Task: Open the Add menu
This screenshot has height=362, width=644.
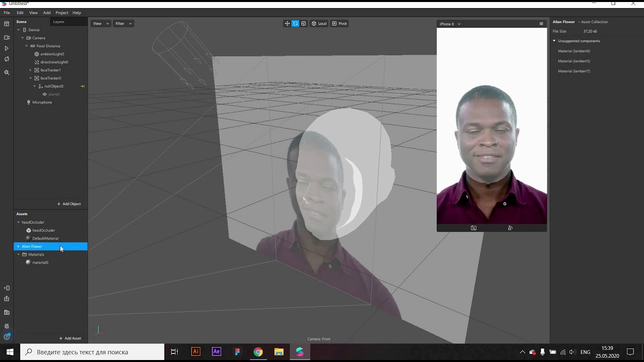Action: [47, 13]
